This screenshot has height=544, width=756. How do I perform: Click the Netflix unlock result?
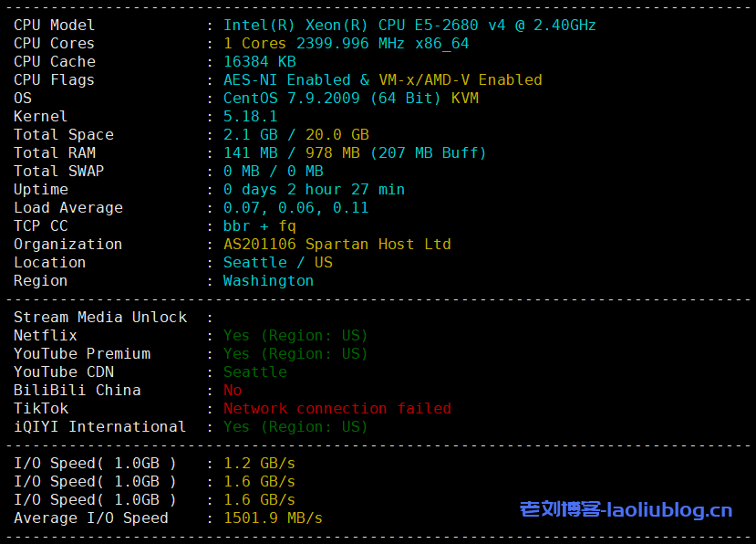tap(295, 335)
